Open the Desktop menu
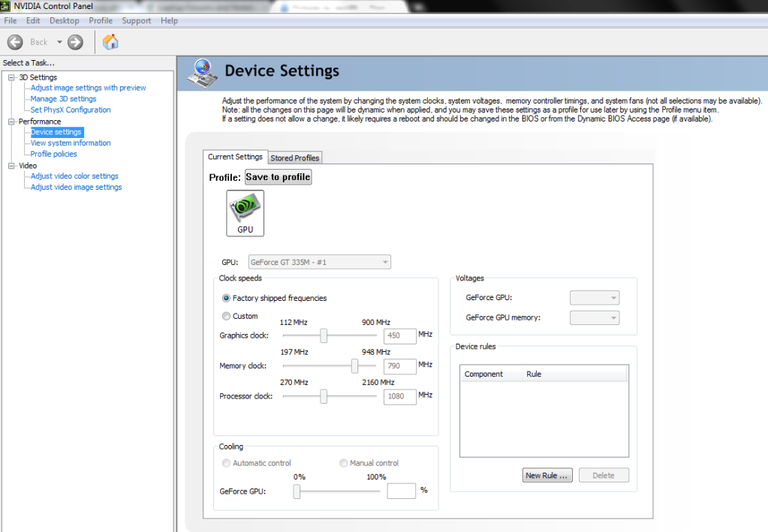Screen dimensions: 768x532 pyautogui.click(x=64, y=20)
